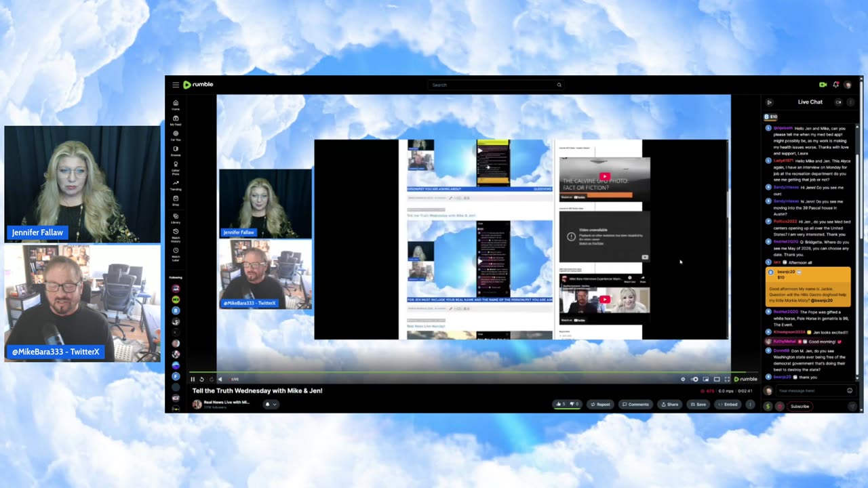
Task: Click the Repost button
Action: click(600, 404)
